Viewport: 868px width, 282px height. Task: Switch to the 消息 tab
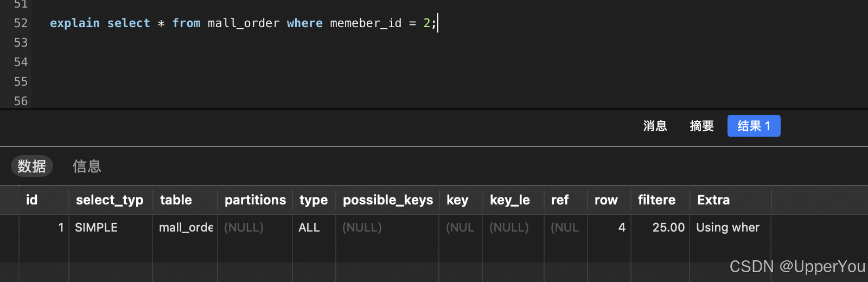pos(655,126)
